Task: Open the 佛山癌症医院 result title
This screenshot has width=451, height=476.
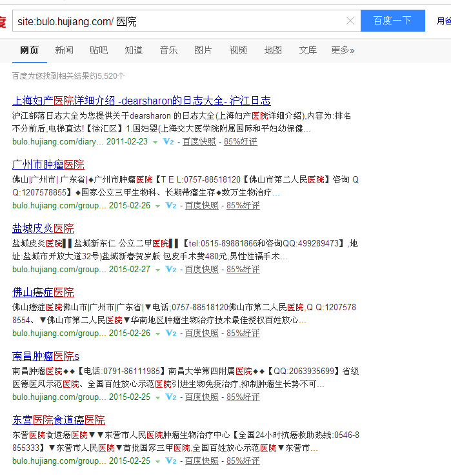Action: pyautogui.click(x=43, y=292)
